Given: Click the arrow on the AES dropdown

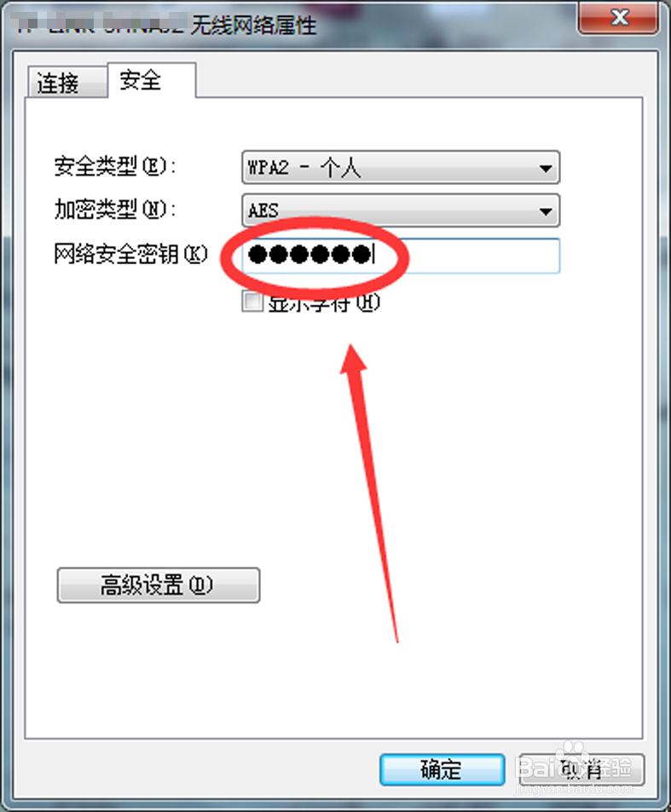Looking at the screenshot, I should 545,210.
